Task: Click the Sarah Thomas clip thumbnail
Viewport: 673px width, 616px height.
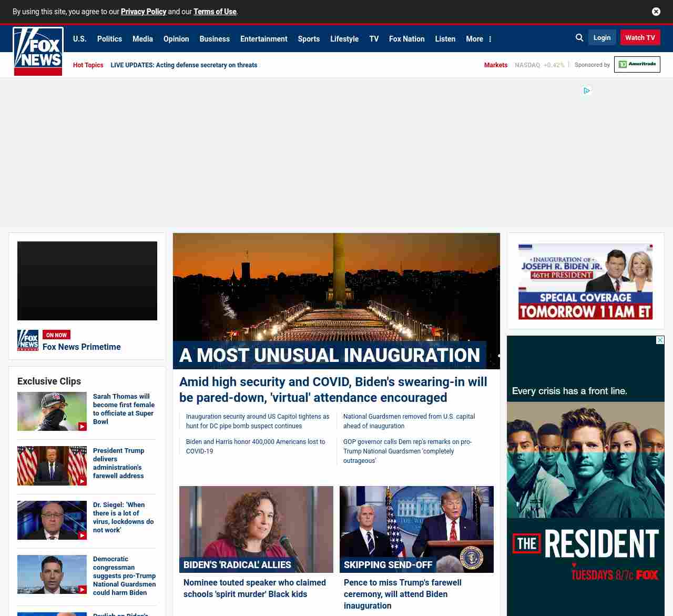Action: [x=52, y=411]
